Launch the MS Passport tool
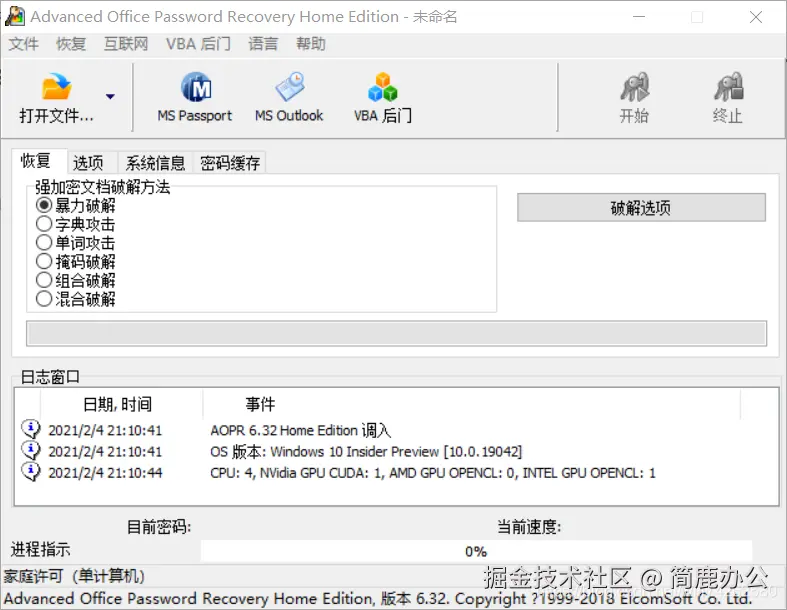Viewport: 787px width, 610px height. [x=195, y=97]
